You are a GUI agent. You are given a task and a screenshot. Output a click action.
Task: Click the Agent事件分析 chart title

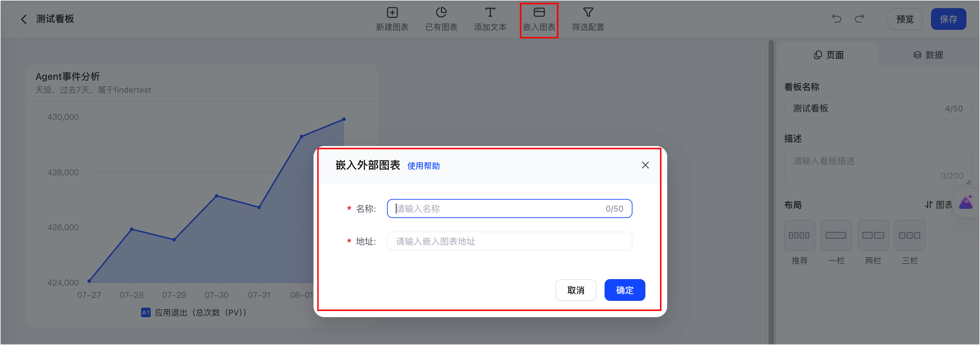(67, 77)
